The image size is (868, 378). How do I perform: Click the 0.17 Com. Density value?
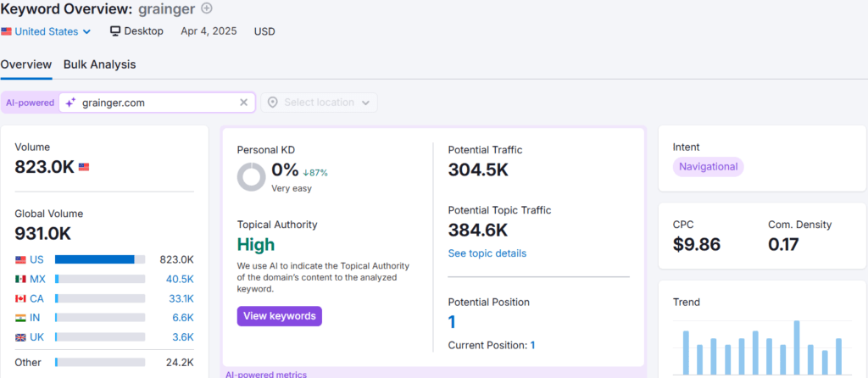[783, 244]
